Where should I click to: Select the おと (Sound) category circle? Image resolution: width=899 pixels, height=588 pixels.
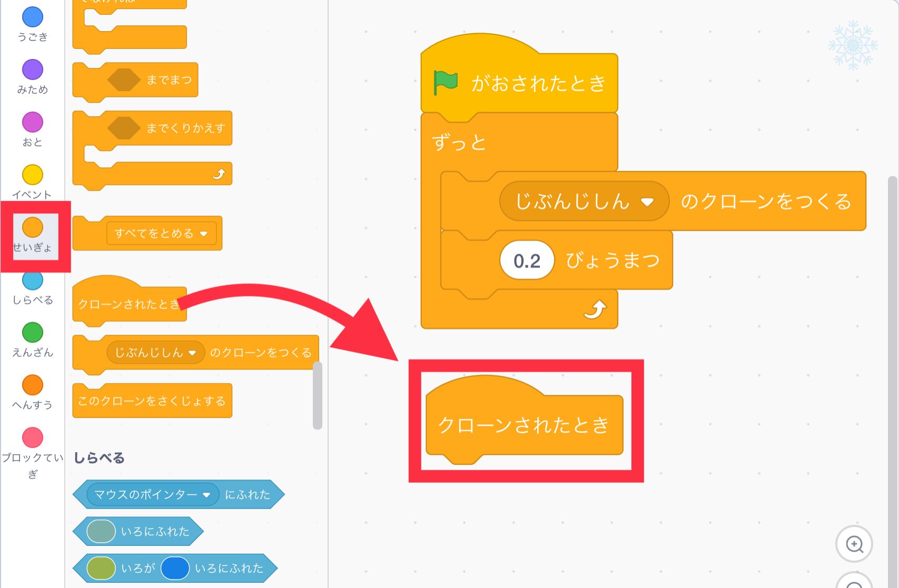pos(33,122)
